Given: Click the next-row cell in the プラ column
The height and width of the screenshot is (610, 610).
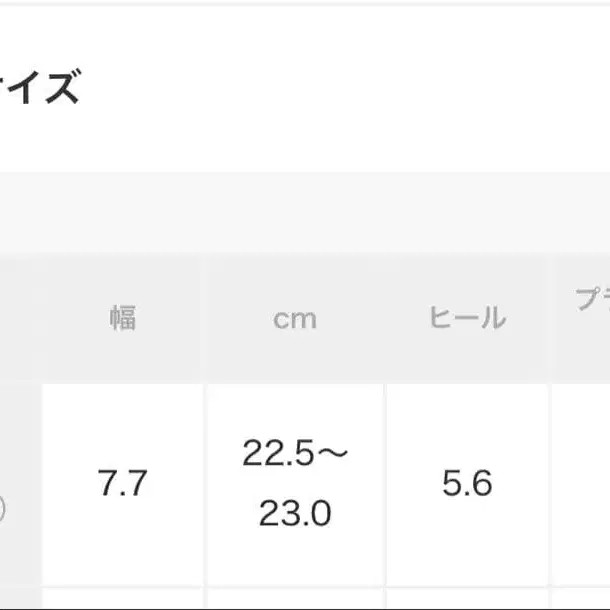Looking at the screenshot, I should [582, 600].
